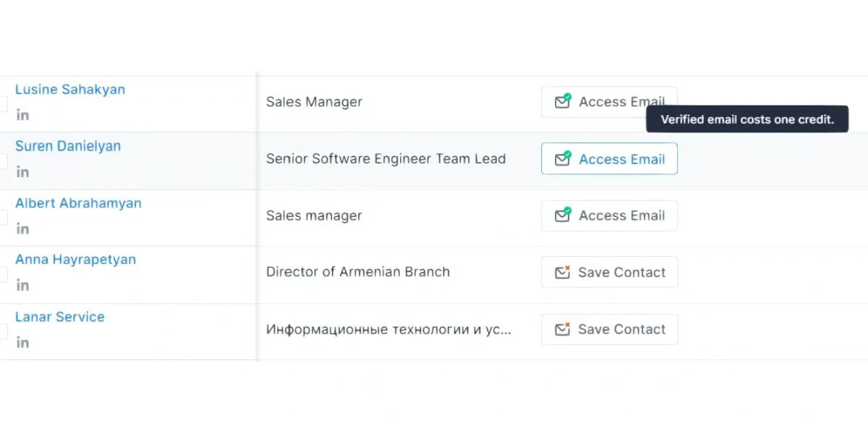Click envelope icon in Anna Hayrapetyan's Save Contact
Viewport: 868px width, 434px height.
(562, 272)
